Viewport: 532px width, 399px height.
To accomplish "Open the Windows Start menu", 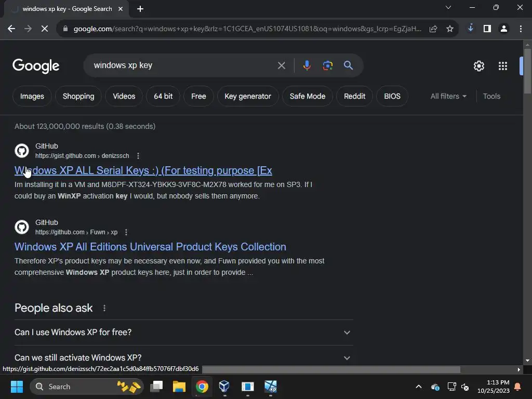I will pos(17,387).
